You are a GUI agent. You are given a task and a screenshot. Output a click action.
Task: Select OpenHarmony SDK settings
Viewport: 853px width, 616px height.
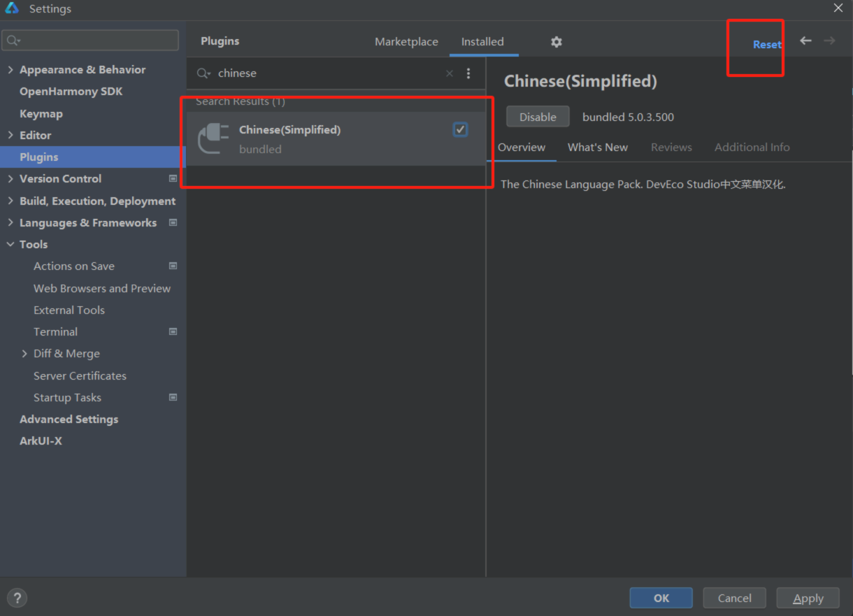click(71, 92)
